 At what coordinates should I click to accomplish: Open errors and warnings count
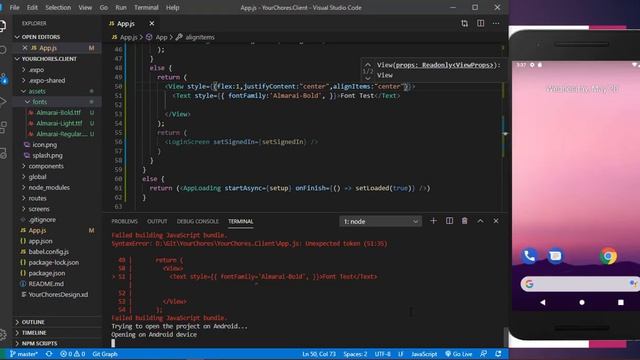(72, 354)
